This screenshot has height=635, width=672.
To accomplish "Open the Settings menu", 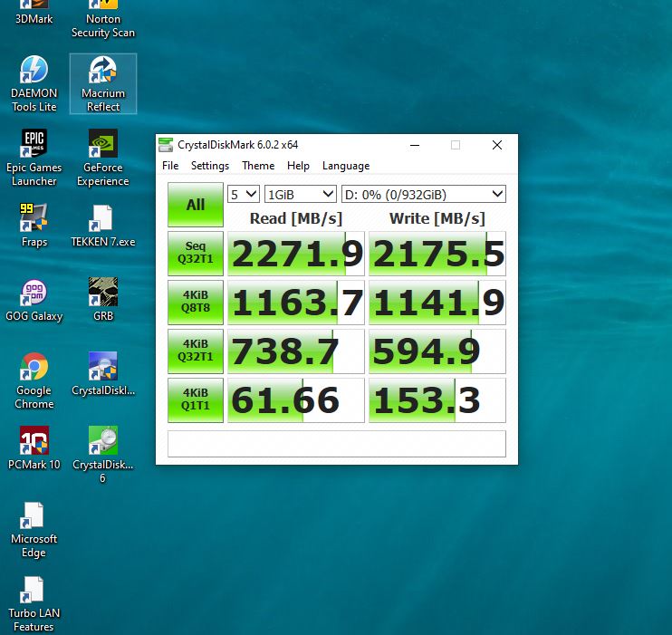I will pyautogui.click(x=210, y=166).
